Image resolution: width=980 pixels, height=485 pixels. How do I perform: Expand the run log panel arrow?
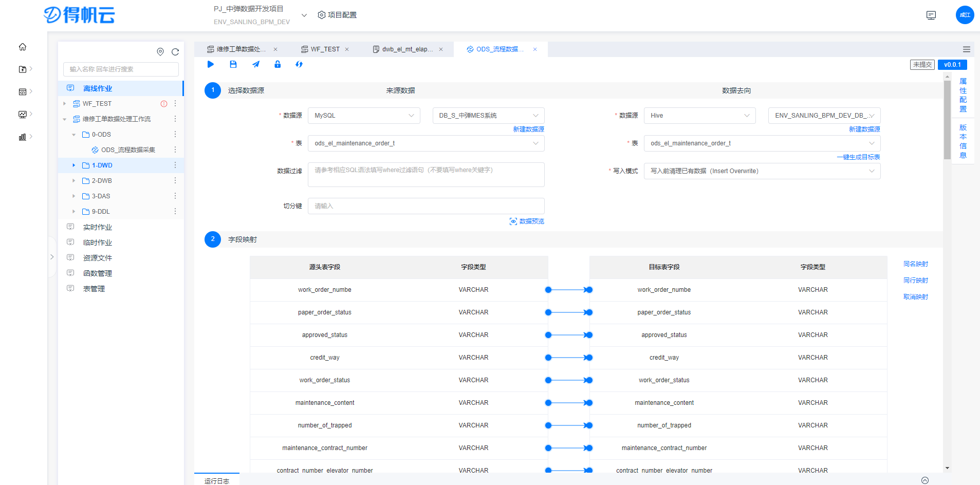tap(925, 480)
